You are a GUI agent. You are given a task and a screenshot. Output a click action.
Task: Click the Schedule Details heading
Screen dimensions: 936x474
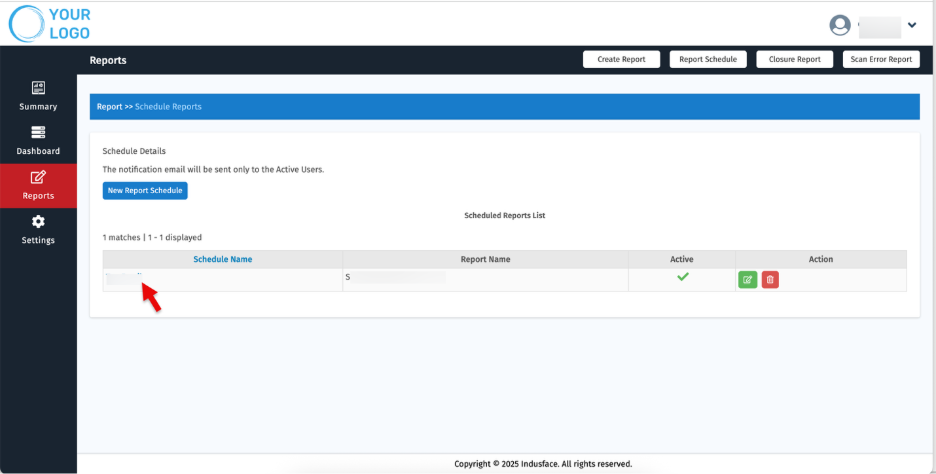pos(134,151)
